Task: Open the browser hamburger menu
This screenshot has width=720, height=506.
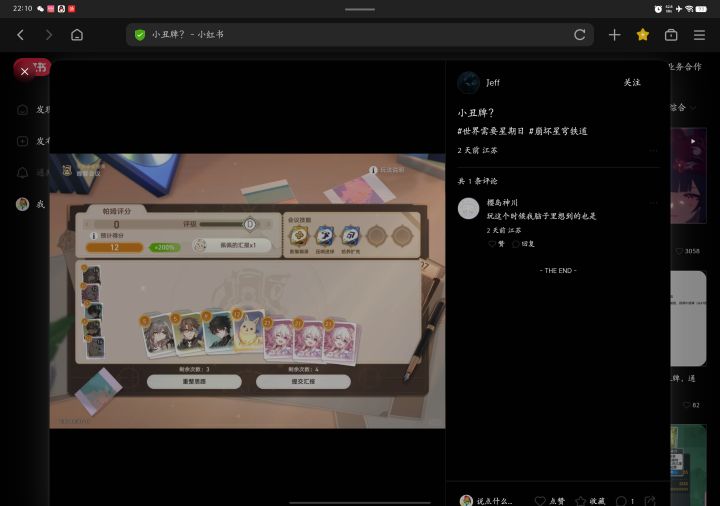Action: (x=699, y=35)
